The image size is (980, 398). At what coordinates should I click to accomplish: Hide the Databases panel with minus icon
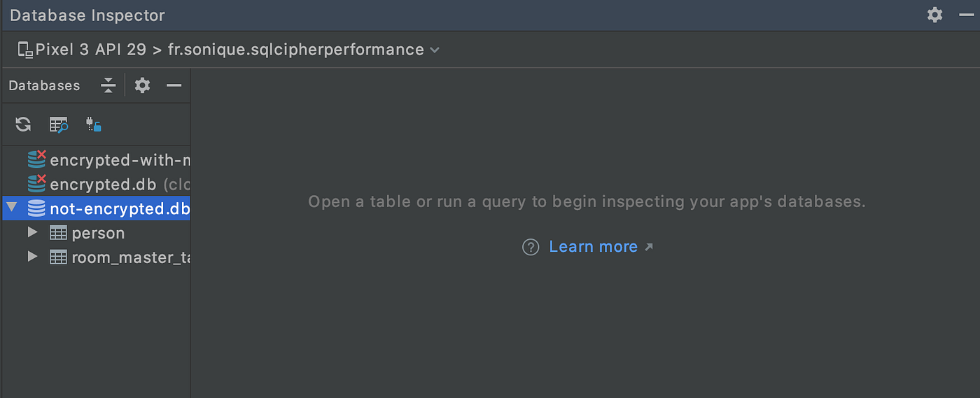[174, 85]
